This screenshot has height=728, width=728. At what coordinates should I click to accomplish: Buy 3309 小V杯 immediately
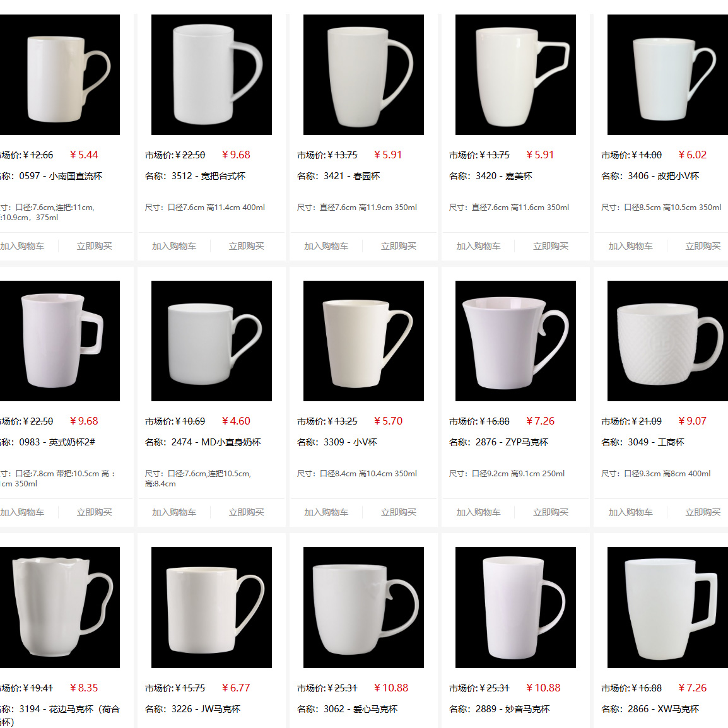(398, 512)
